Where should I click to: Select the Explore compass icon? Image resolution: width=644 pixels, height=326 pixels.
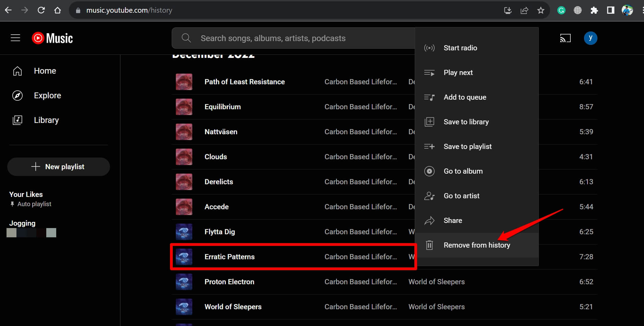coord(17,96)
